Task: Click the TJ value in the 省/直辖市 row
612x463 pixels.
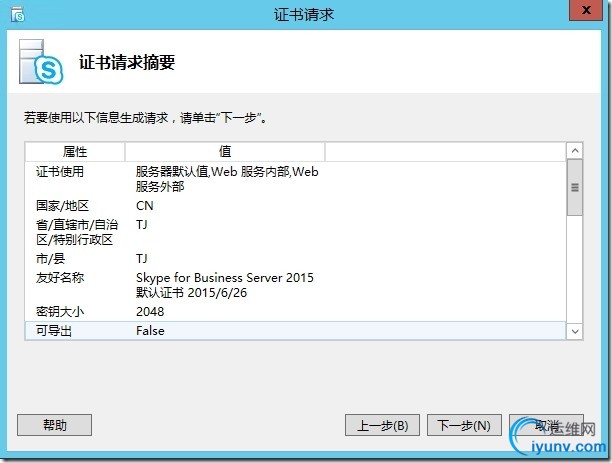Action: 142,224
